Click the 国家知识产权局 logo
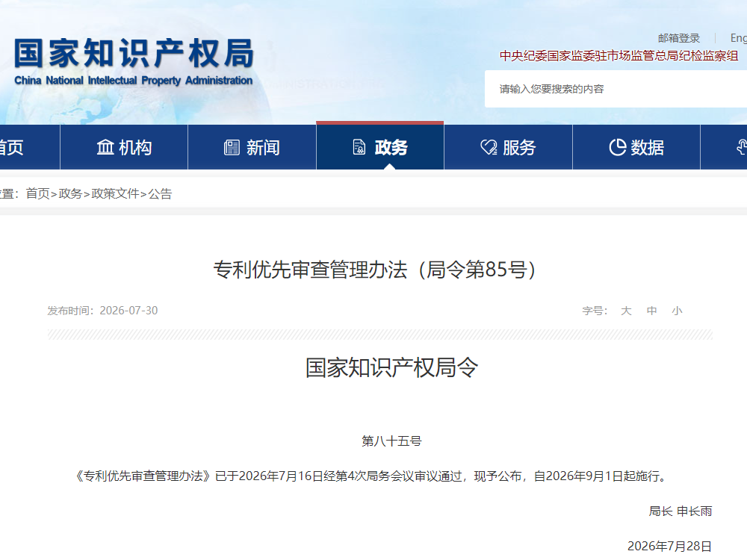 (134, 62)
